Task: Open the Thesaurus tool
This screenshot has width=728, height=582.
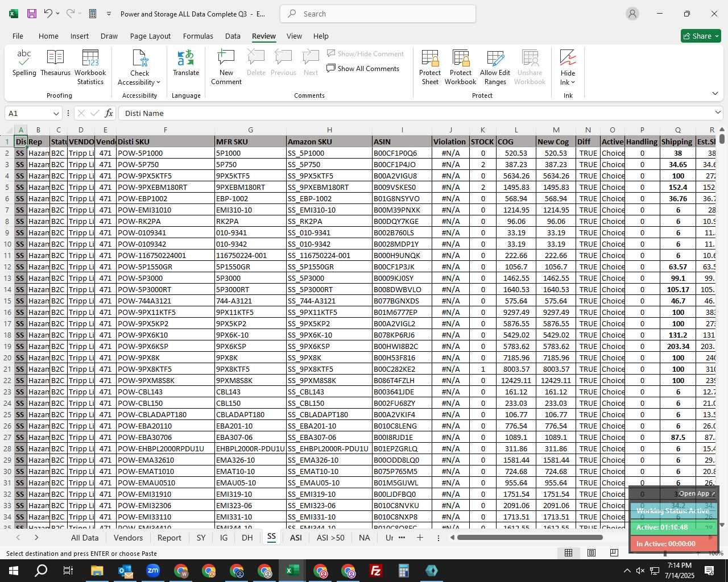Action: pyautogui.click(x=56, y=63)
